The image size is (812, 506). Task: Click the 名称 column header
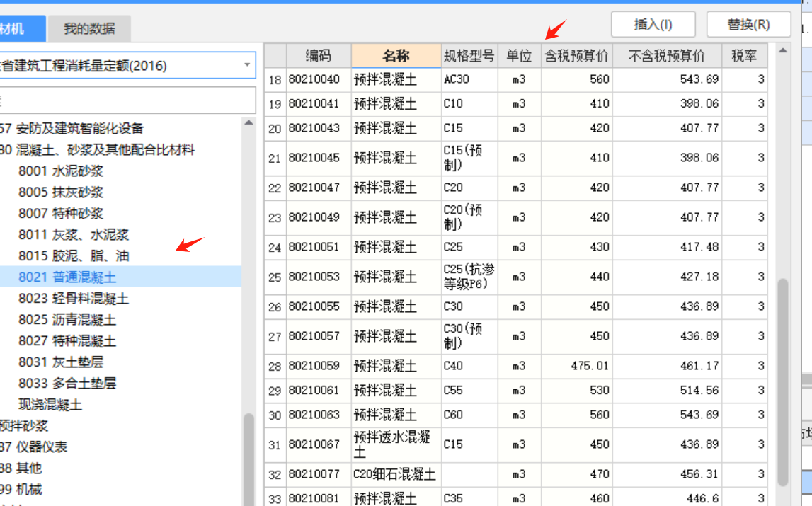[x=396, y=55]
